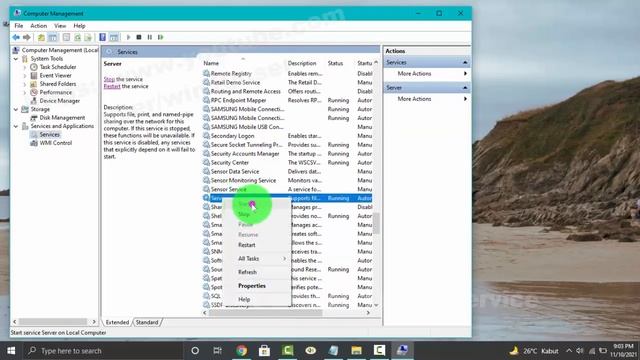640x360 pixels.
Task: Open the Action menu
Action: click(38, 26)
